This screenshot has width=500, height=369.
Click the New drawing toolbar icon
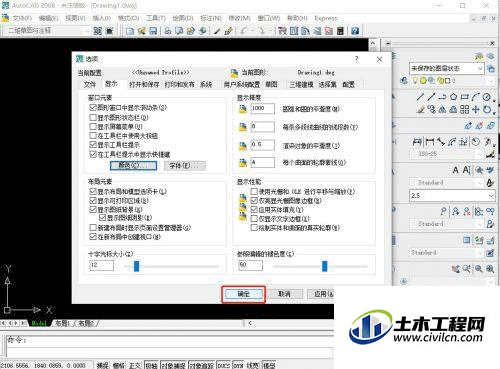(x=130, y=31)
